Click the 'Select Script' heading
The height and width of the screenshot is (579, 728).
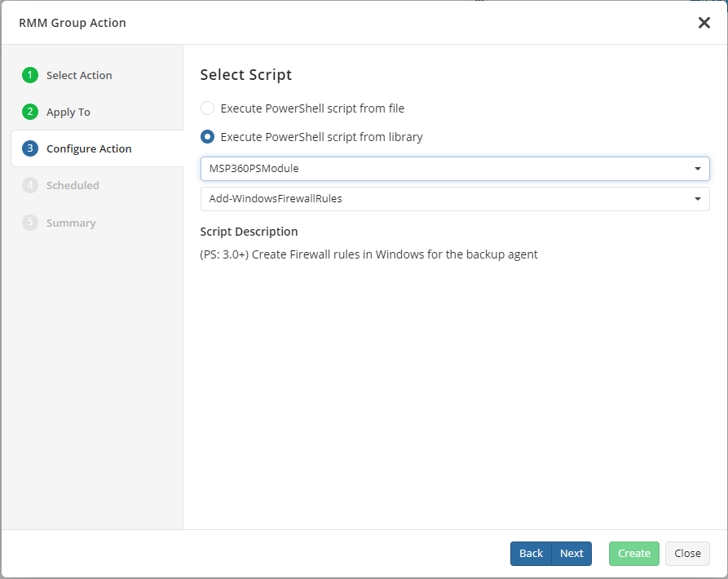pos(246,75)
